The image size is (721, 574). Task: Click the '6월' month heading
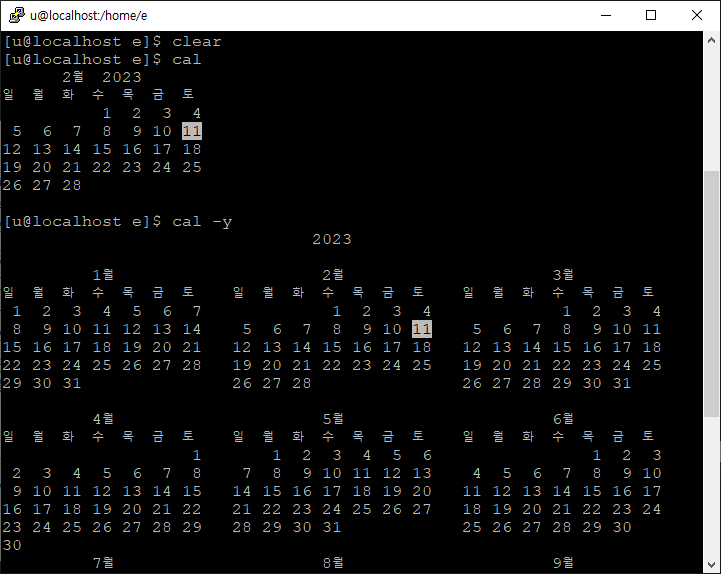click(x=563, y=419)
